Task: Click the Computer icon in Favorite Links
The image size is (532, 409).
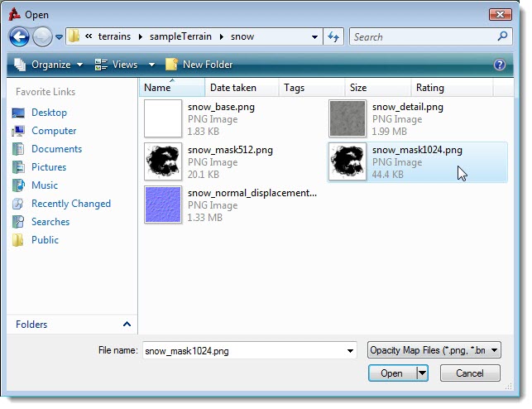Action: [x=18, y=131]
